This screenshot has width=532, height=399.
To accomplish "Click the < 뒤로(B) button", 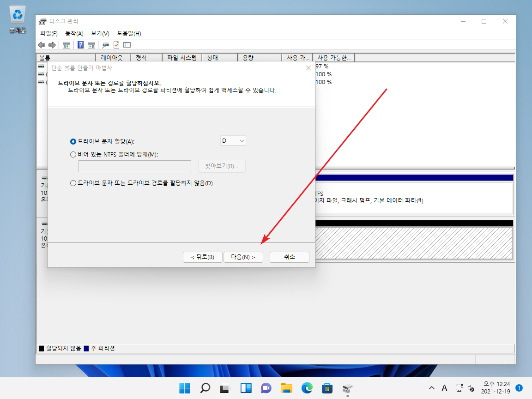I will 203,257.
